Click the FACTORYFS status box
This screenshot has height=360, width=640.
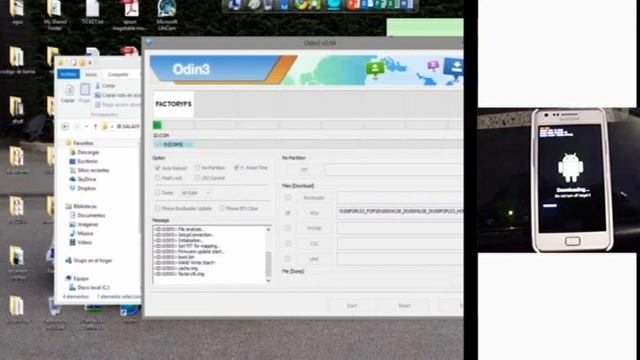tap(173, 104)
